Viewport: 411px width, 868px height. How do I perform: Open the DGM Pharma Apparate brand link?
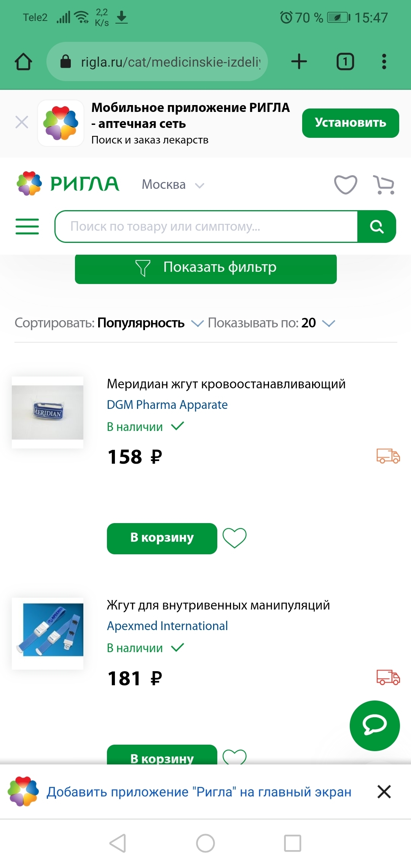point(167,405)
